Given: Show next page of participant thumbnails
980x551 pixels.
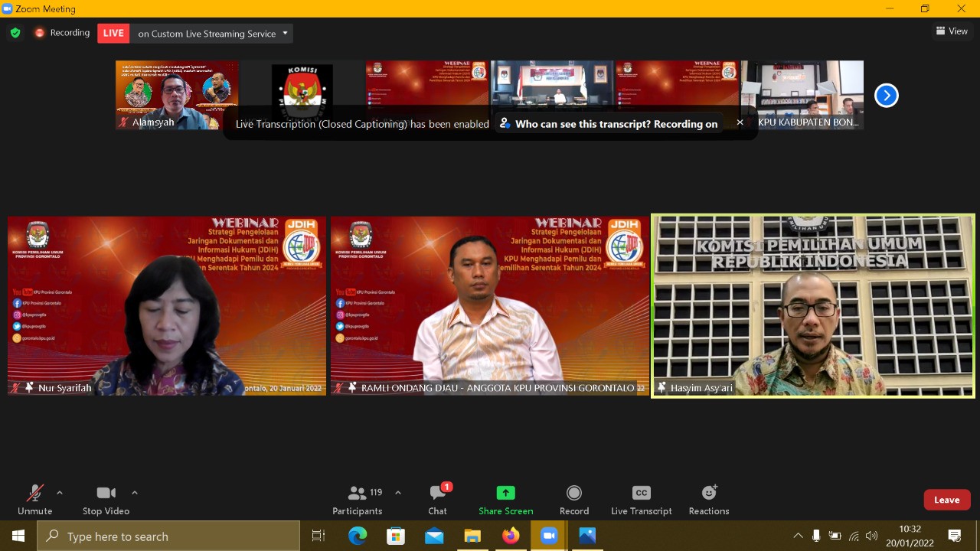Looking at the screenshot, I should click(x=886, y=96).
